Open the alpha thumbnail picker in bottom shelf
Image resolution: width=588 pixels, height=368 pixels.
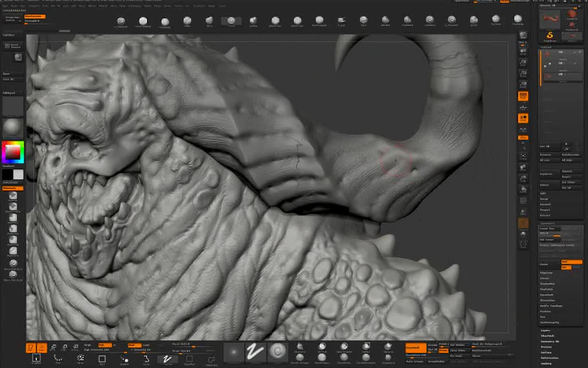pyautogui.click(x=233, y=352)
